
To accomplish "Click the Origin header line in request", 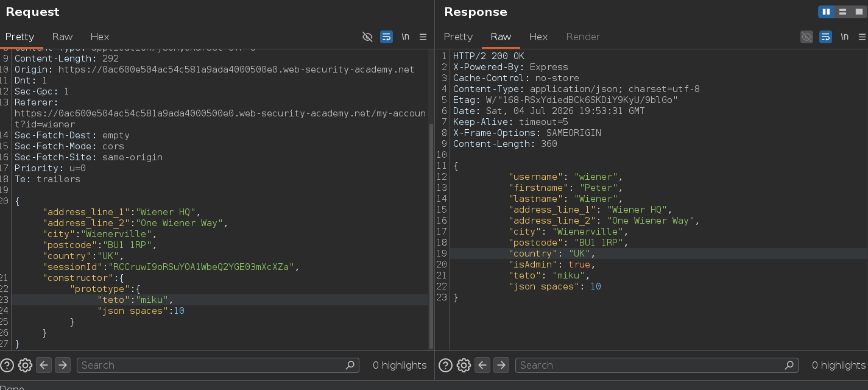I will pos(214,69).
